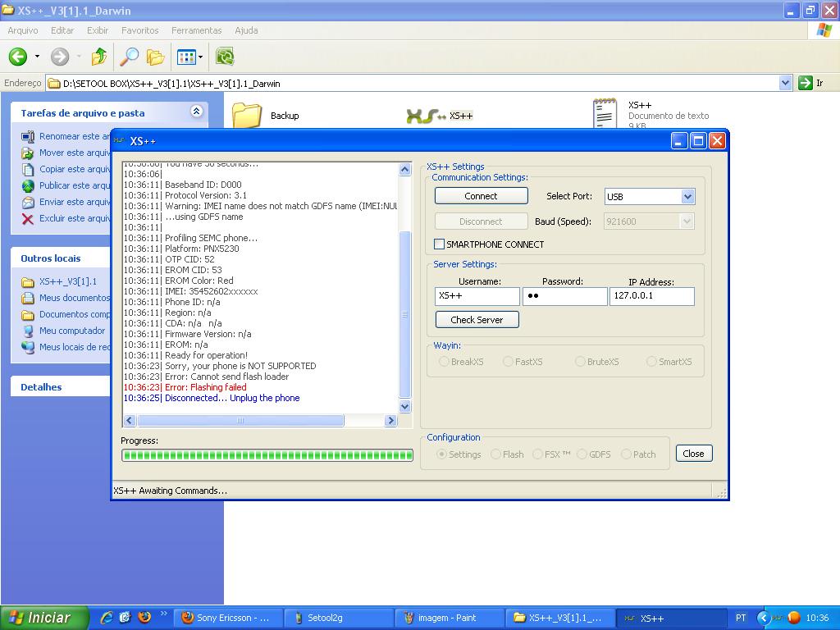Click the Ir go arrow icon
The height and width of the screenshot is (630, 840).
(806, 83)
